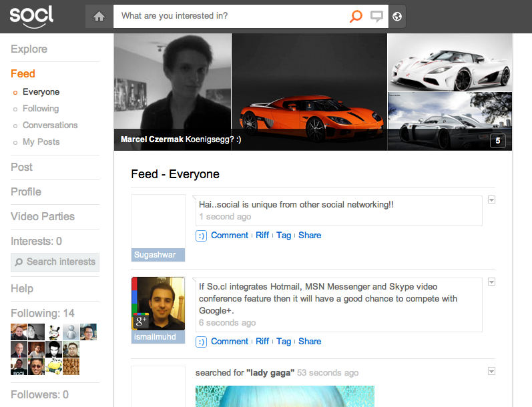Select the Everyone feed filter

coord(41,92)
